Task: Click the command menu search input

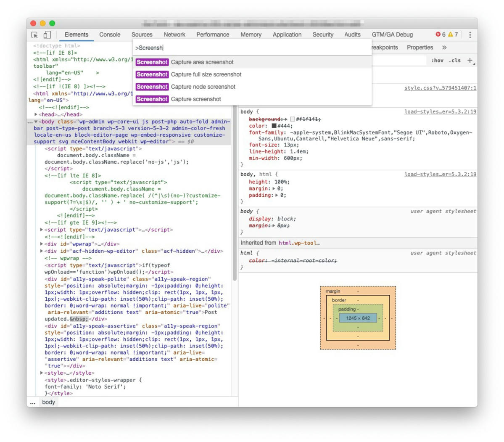Action: point(252,48)
